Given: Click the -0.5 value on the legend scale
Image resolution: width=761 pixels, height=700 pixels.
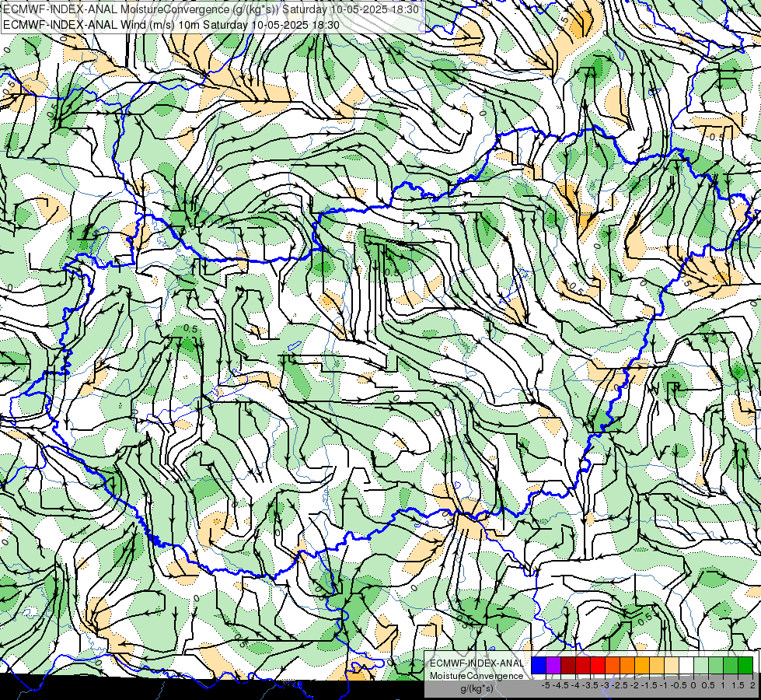Looking at the screenshot, I should (679, 685).
